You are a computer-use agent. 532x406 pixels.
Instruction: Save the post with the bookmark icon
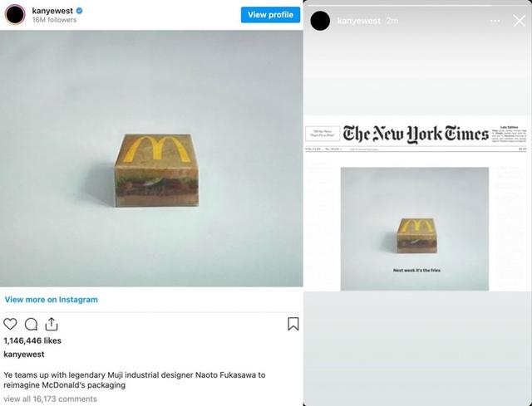pos(293,324)
